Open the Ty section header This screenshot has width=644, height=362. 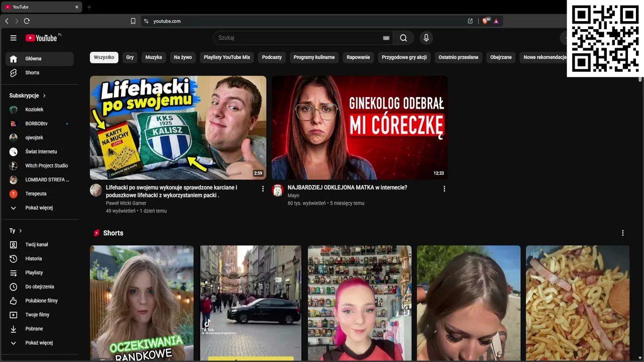(16, 231)
